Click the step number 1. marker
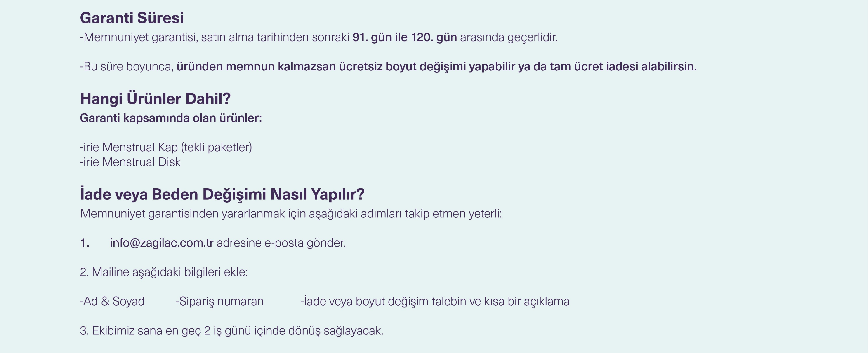 [x=85, y=243]
